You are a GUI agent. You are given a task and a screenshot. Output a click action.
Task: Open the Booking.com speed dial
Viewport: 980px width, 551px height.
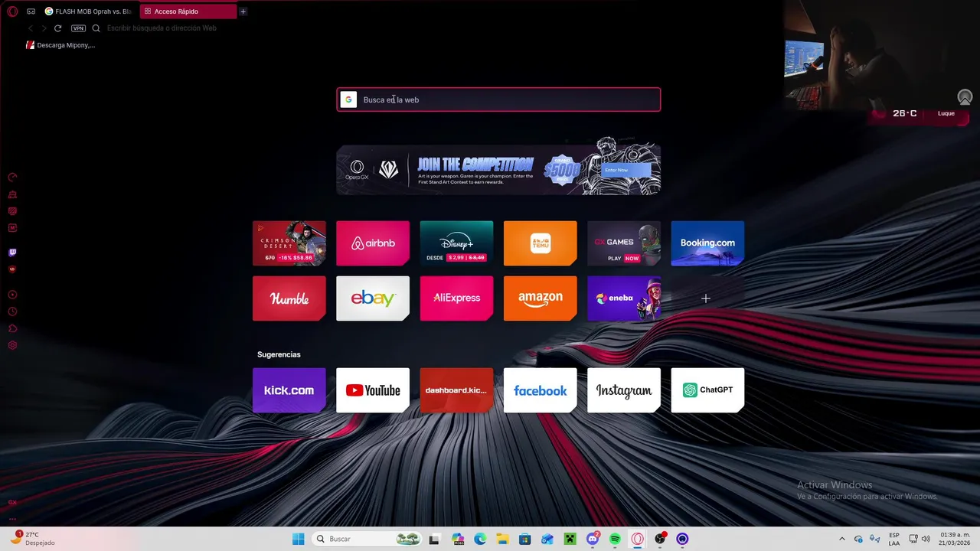707,243
